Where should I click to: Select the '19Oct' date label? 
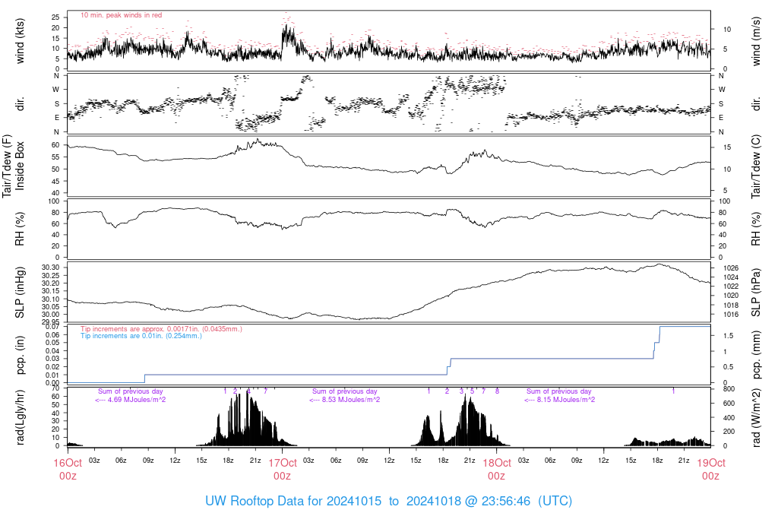point(711,463)
